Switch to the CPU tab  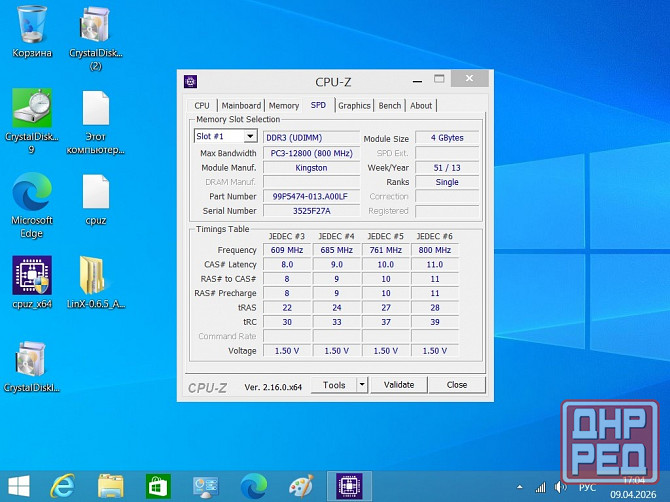[202, 106]
